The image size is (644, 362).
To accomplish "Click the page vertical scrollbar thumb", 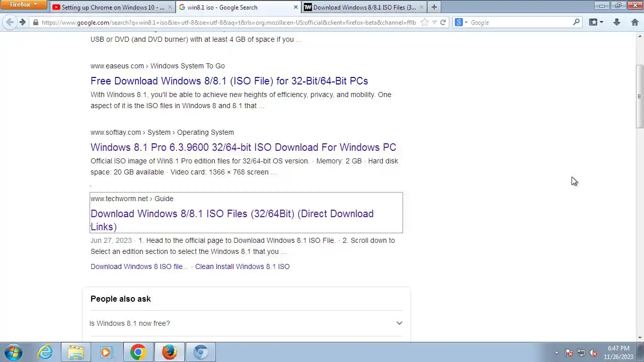I will tap(639, 96).
